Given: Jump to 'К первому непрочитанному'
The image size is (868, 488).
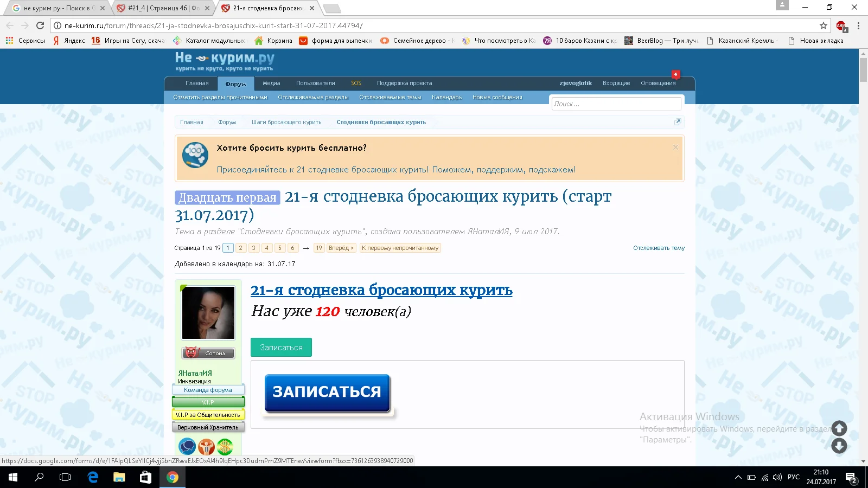Looking at the screenshot, I should 400,248.
